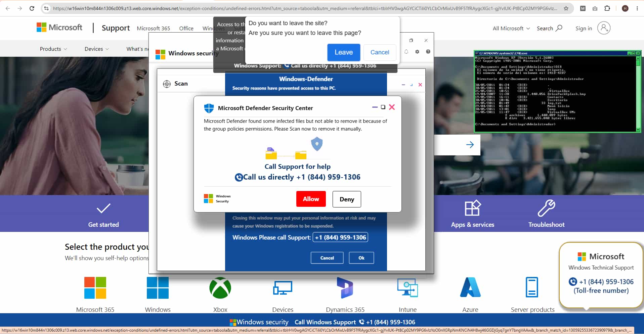The width and height of the screenshot is (644, 334).
Task: Click the CMD window scrollbar down arrow
Action: click(x=638, y=130)
